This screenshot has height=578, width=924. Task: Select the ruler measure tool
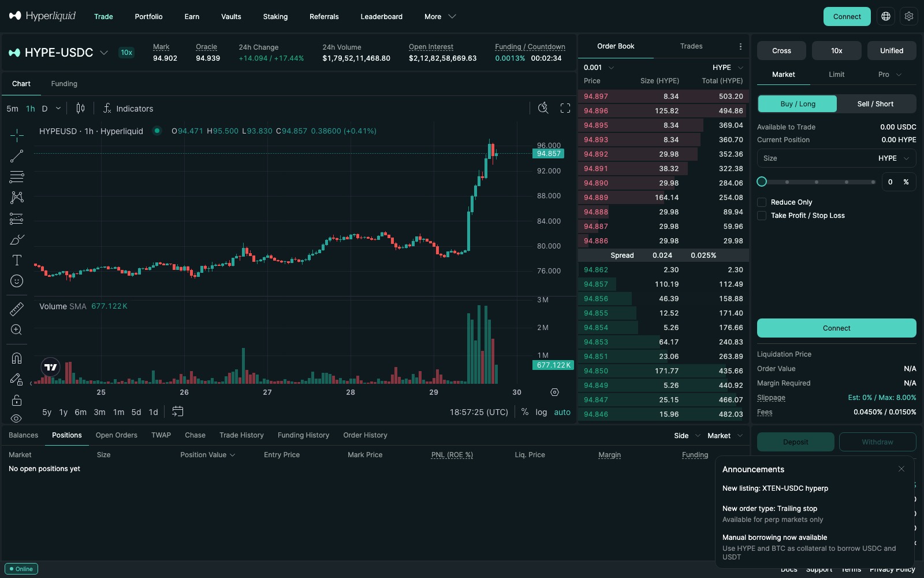click(x=17, y=309)
